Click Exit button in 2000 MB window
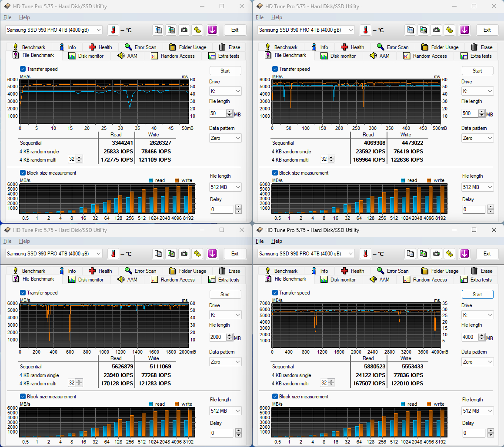This screenshot has height=447, width=504. [235, 254]
